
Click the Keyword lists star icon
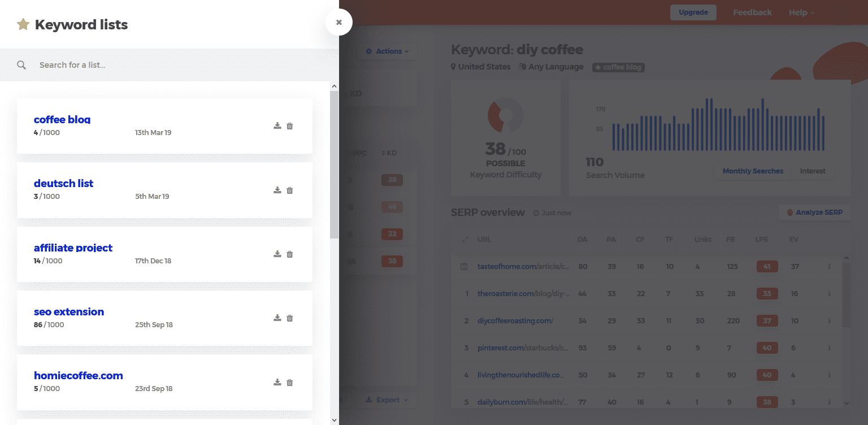[23, 24]
